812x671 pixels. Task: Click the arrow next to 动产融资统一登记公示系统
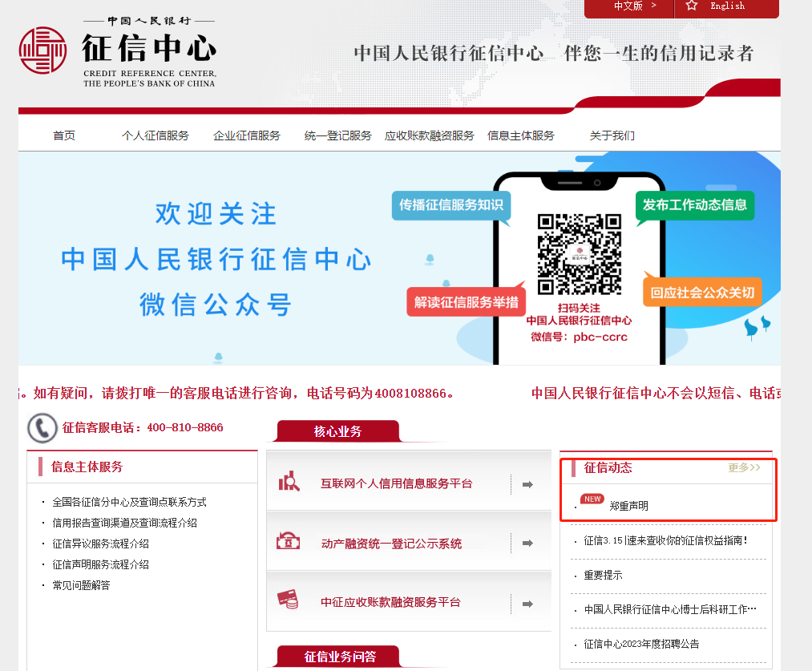[527, 544]
